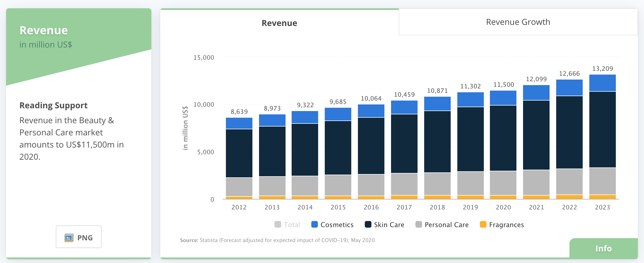Click the 2016 Skin Care bar segment
This screenshot has height=263, width=644.
pos(371,146)
